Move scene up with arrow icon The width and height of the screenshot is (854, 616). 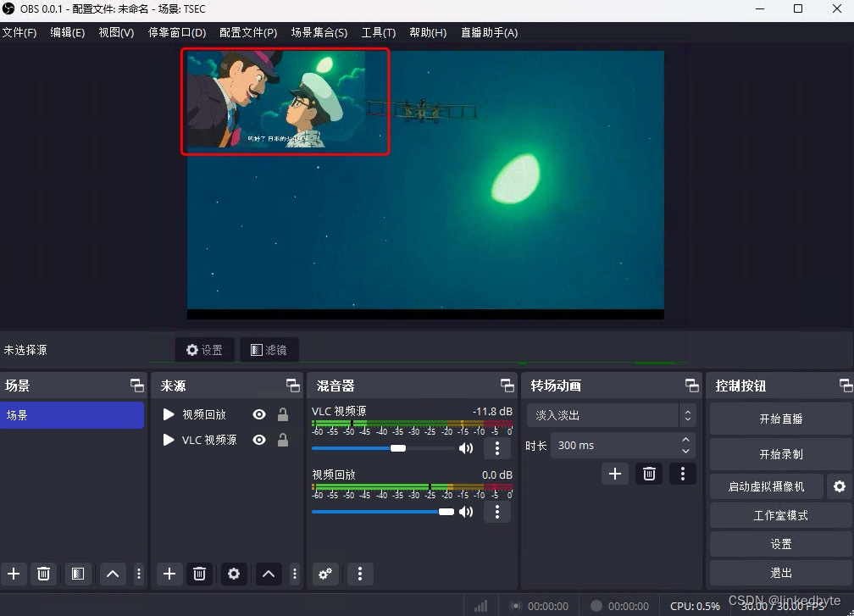coord(112,574)
